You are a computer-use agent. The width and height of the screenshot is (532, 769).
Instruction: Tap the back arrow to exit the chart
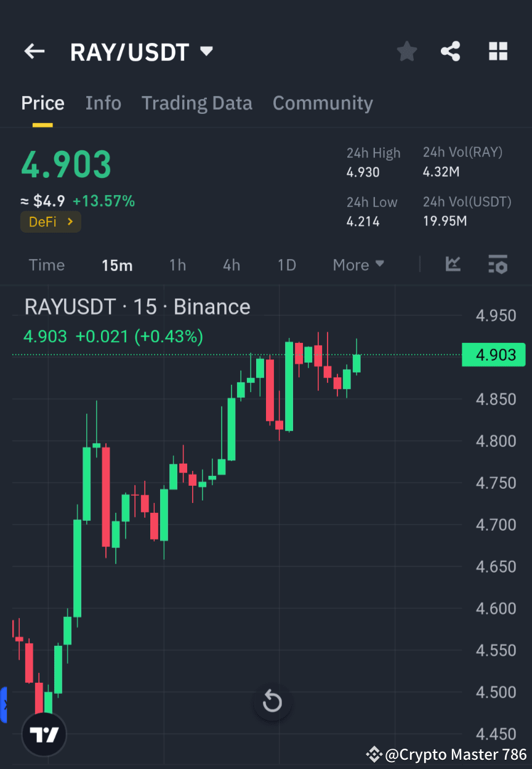34,51
